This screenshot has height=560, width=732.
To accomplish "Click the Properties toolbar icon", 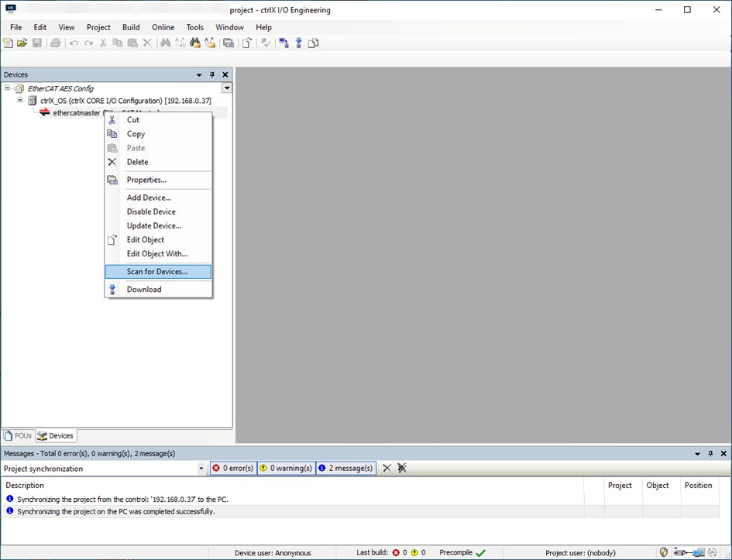I will coord(229,43).
